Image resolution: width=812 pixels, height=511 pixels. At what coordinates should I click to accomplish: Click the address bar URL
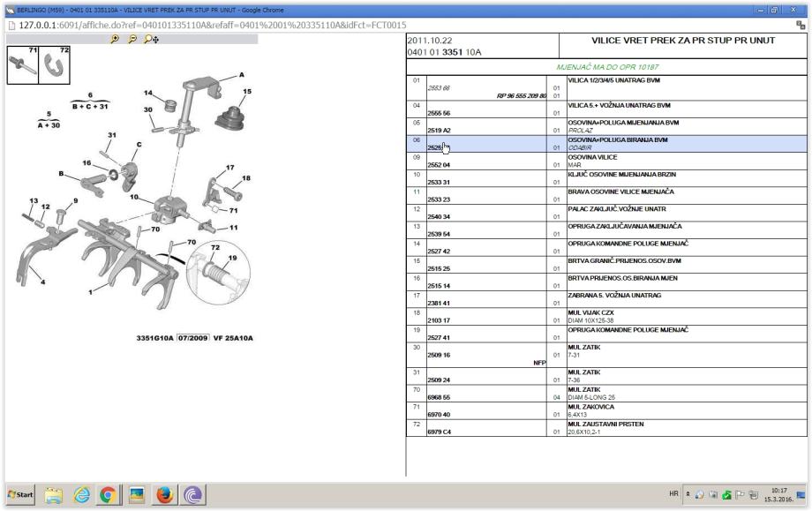(x=213, y=25)
